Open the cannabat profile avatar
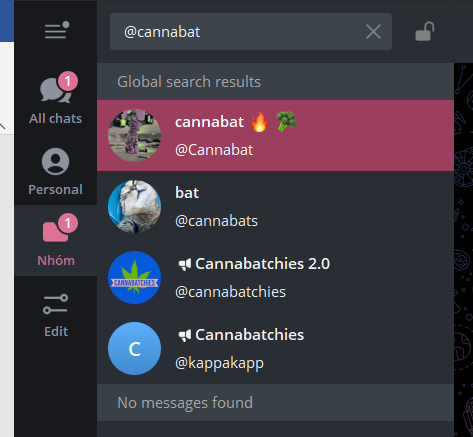 tap(135, 136)
